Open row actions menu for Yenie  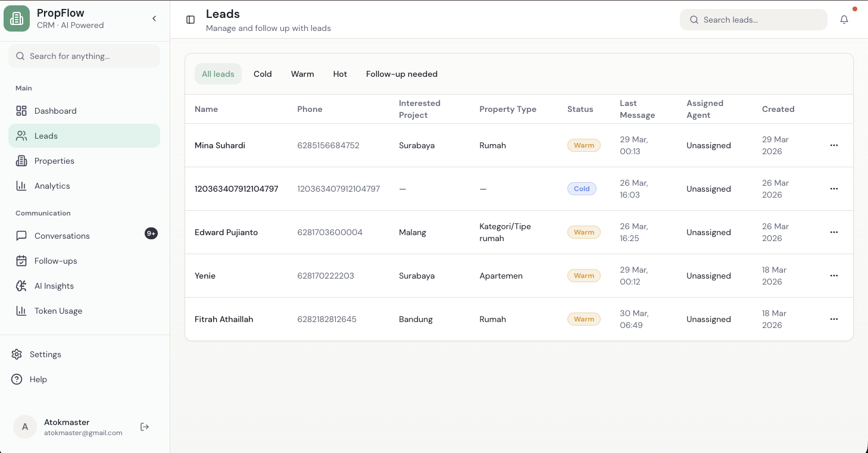coord(834,276)
